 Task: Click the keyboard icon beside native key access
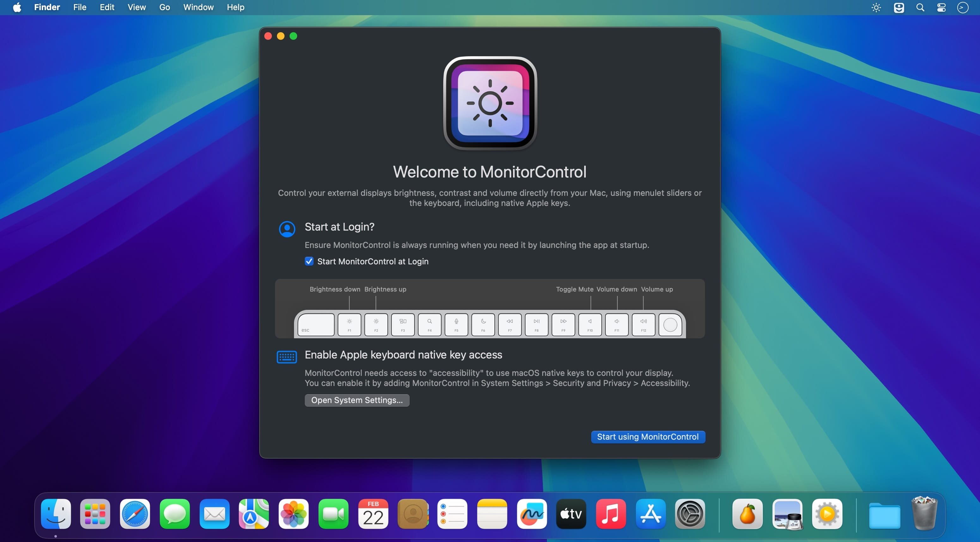coord(286,357)
